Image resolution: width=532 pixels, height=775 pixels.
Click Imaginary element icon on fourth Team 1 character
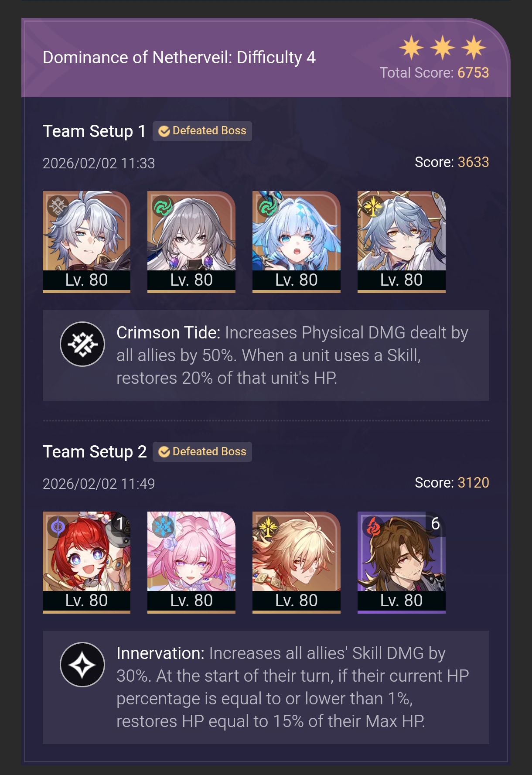pos(373,206)
